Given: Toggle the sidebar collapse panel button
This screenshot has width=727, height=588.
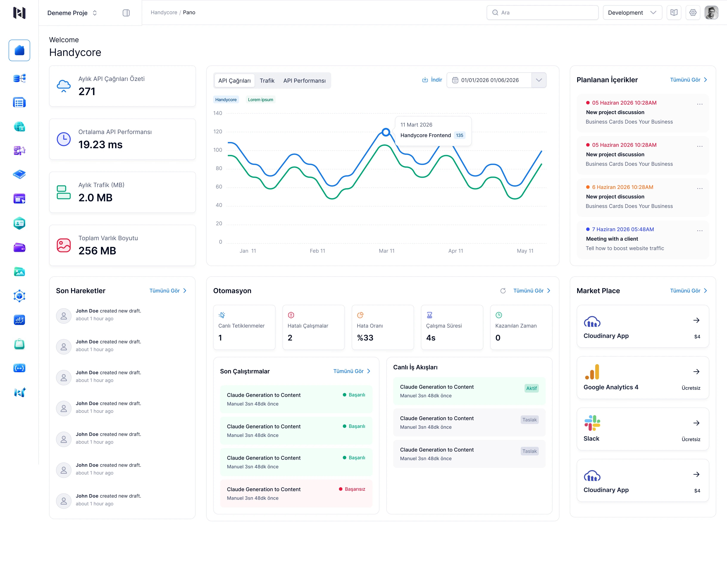Looking at the screenshot, I should (x=126, y=13).
